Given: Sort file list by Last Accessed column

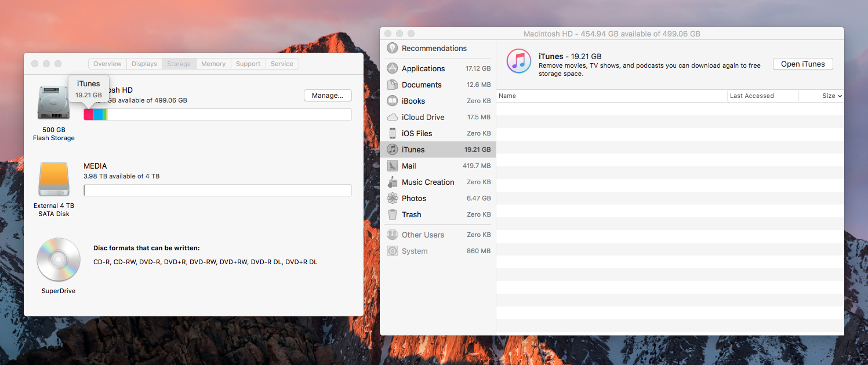Looking at the screenshot, I should pos(762,96).
